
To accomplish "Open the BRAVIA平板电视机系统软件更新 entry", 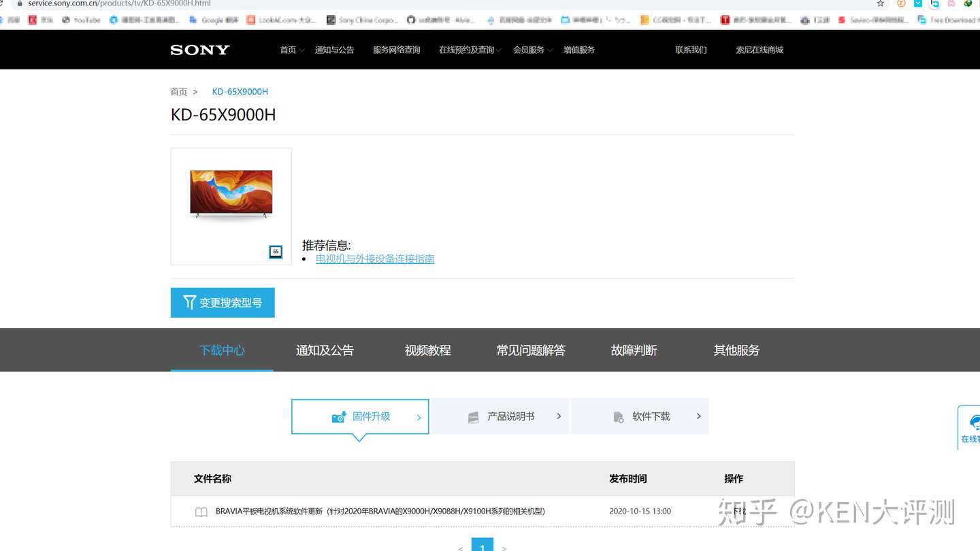I will [380, 512].
